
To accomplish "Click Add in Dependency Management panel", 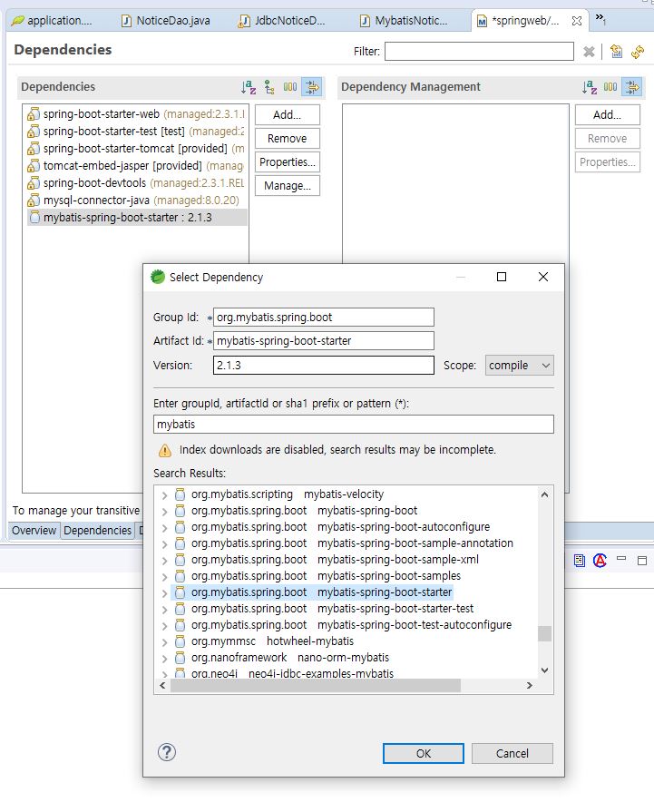I will (608, 115).
